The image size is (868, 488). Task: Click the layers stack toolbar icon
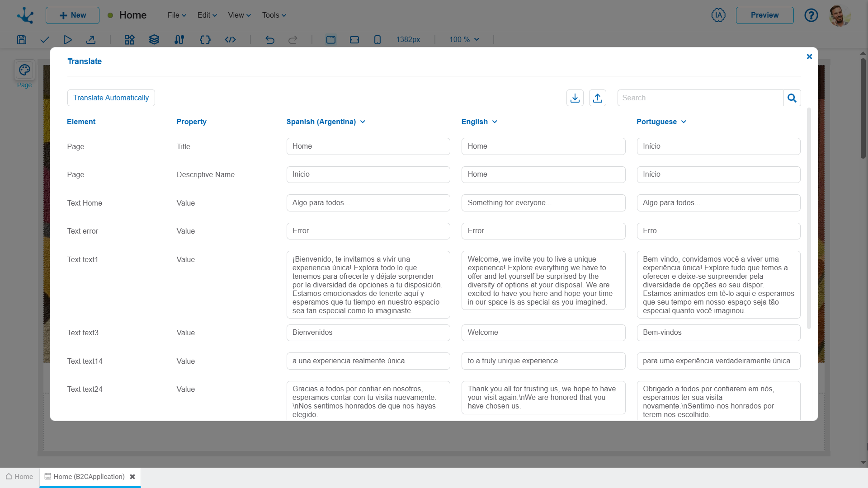coord(154,40)
